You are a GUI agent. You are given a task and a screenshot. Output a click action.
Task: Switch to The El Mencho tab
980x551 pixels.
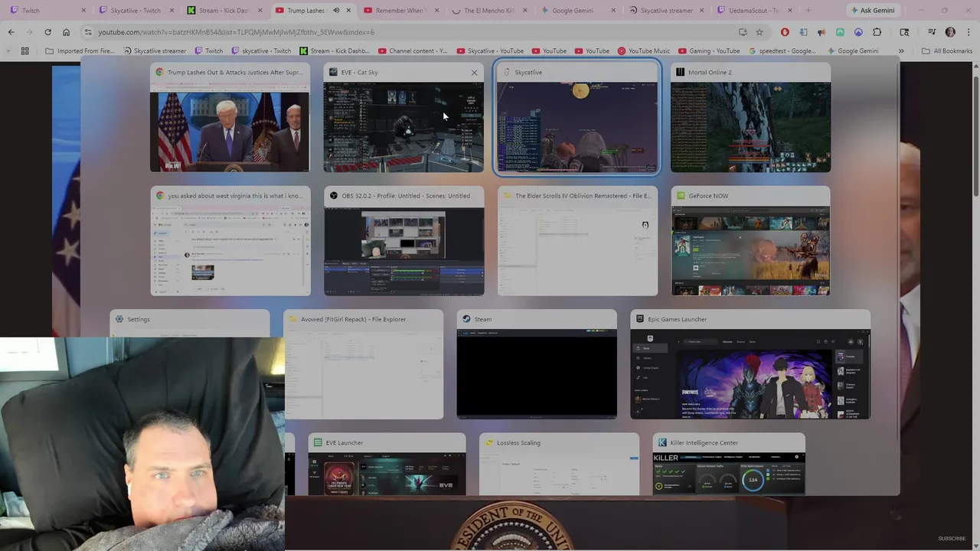pyautogui.click(x=488, y=11)
